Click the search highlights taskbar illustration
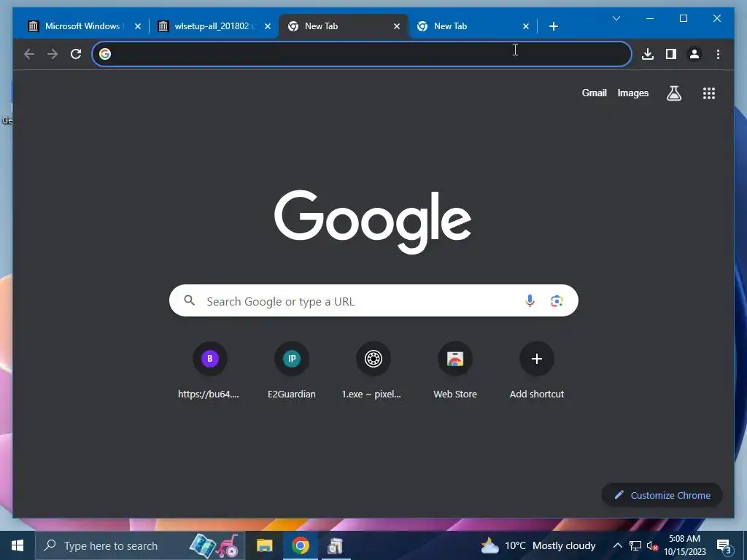 click(x=214, y=545)
